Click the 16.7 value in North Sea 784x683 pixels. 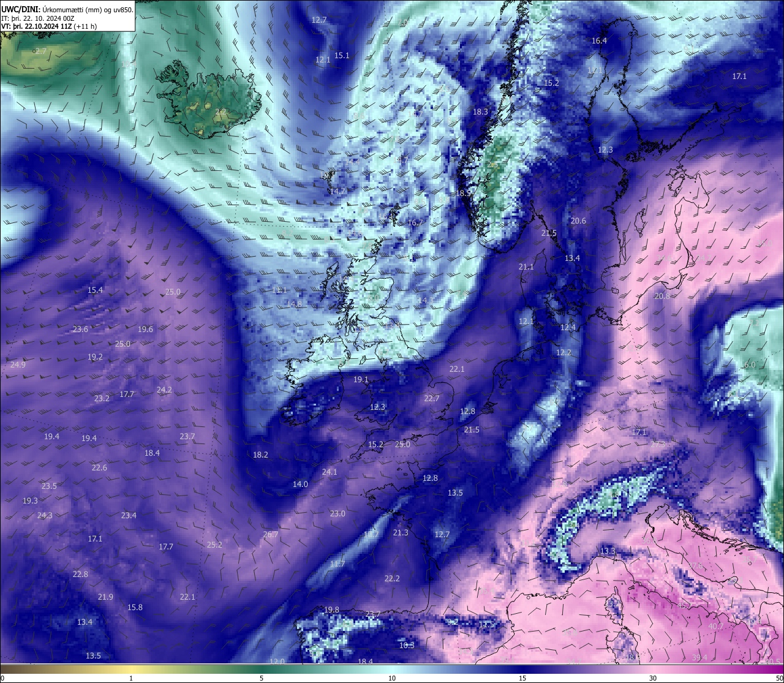click(415, 222)
